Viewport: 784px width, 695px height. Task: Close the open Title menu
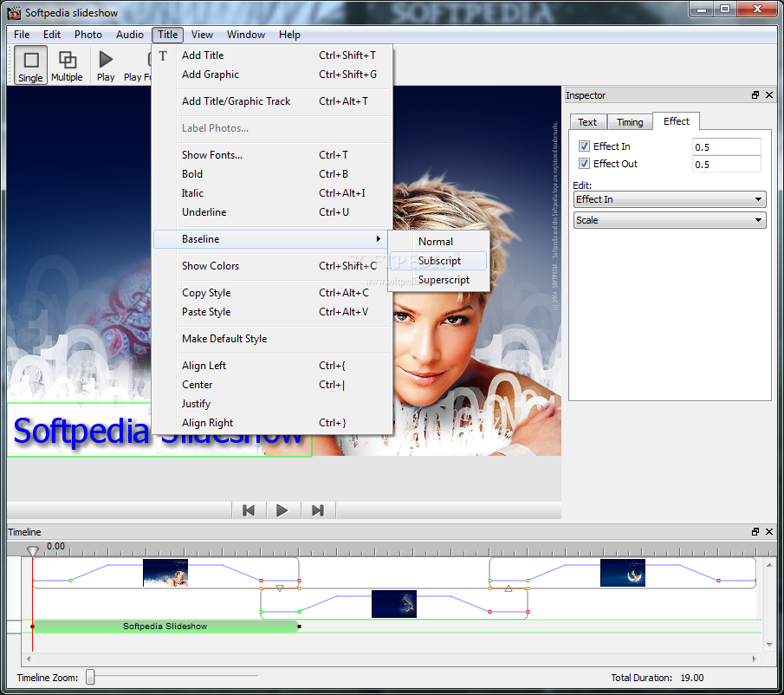click(x=167, y=35)
